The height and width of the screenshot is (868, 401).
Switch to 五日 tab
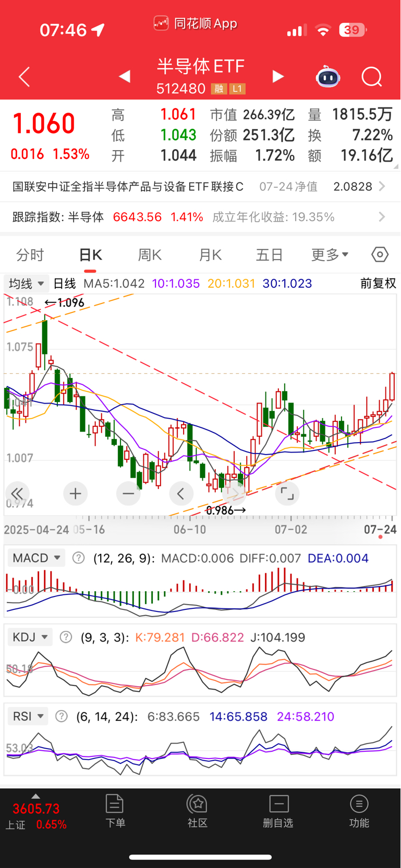click(269, 254)
